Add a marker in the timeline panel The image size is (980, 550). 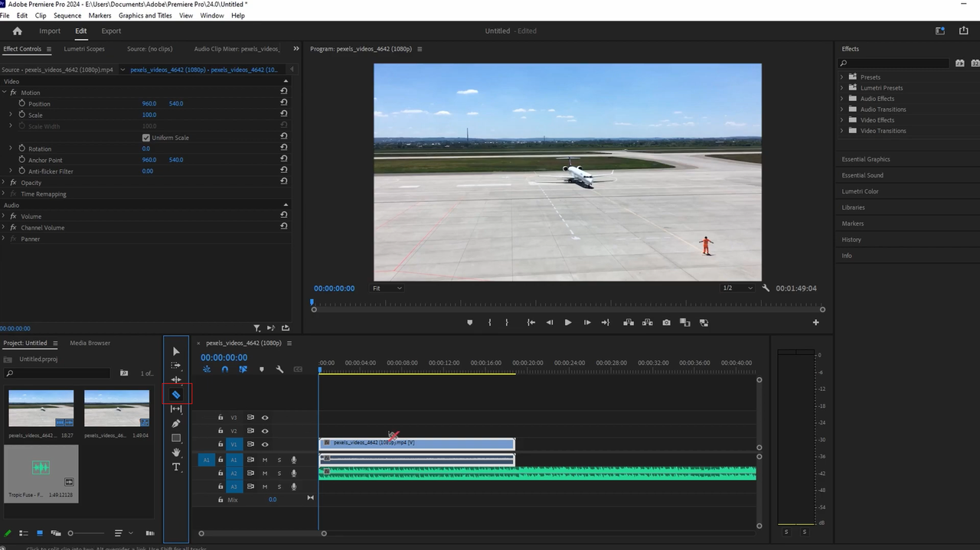[x=261, y=369]
